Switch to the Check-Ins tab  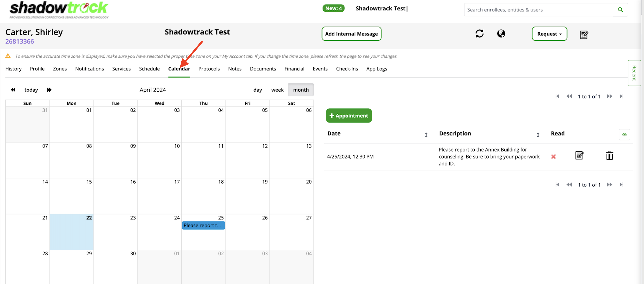tap(347, 69)
